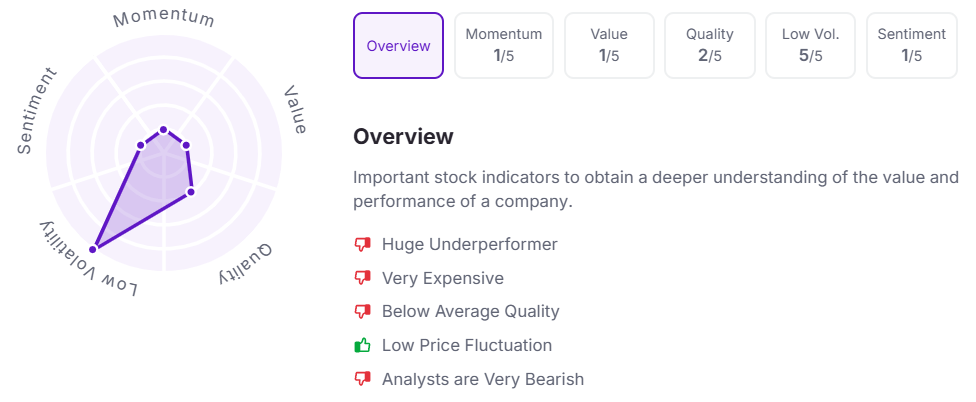This screenshot has height=402, width=976.
Task: Click the Quality axis label on radar chart
Action: tap(244, 263)
